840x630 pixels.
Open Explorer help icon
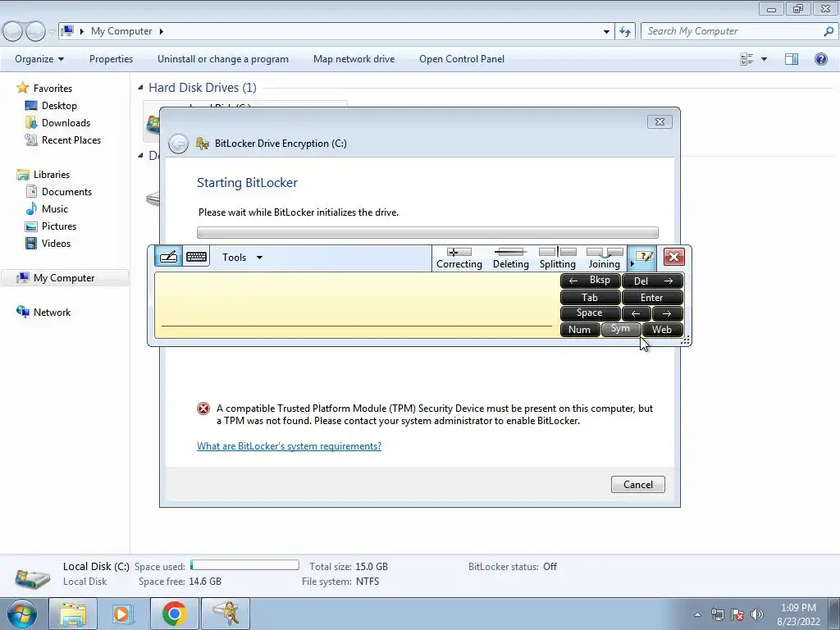[x=820, y=59]
